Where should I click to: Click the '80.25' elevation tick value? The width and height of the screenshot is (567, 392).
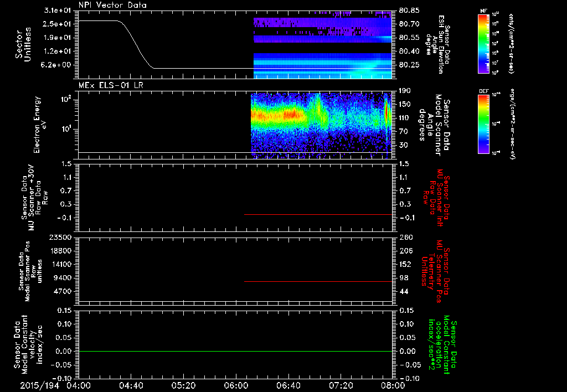tap(409, 65)
